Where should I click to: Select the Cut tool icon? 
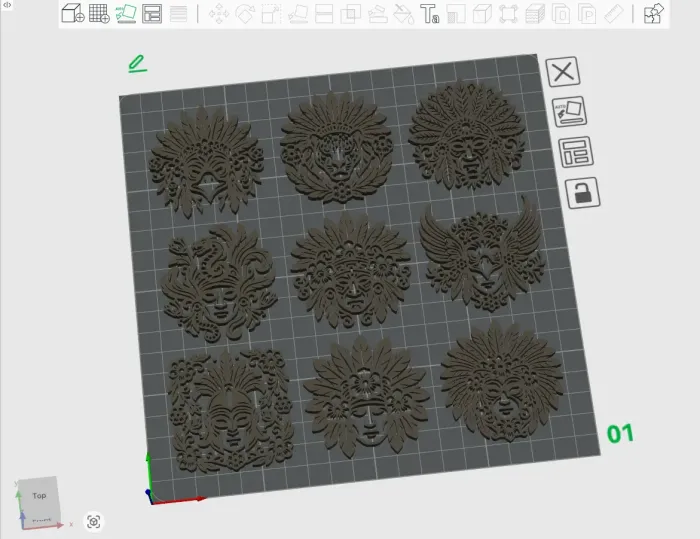pos(324,14)
